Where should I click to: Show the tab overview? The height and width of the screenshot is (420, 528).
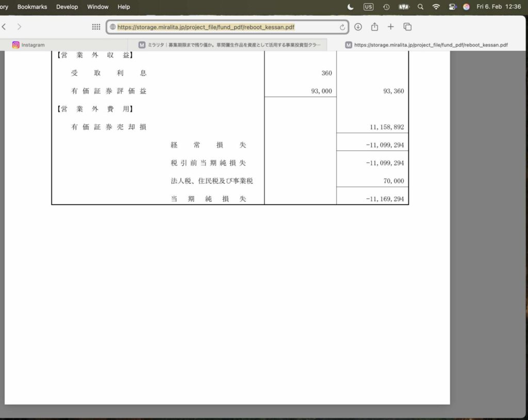tap(407, 27)
